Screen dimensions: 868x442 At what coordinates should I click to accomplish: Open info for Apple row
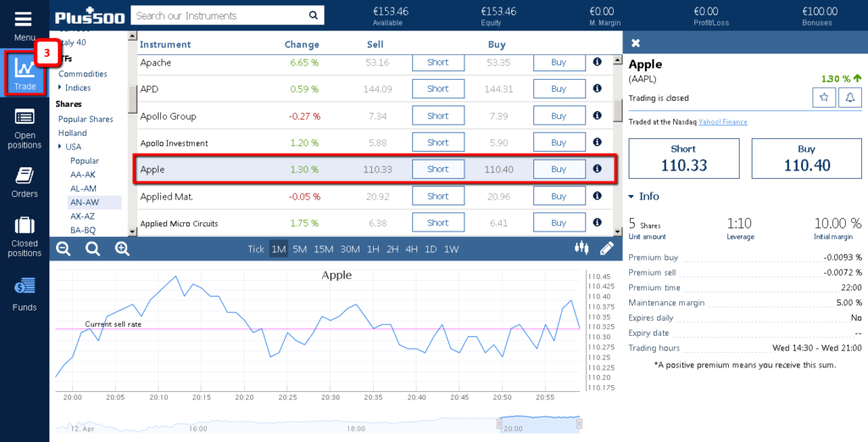point(597,169)
